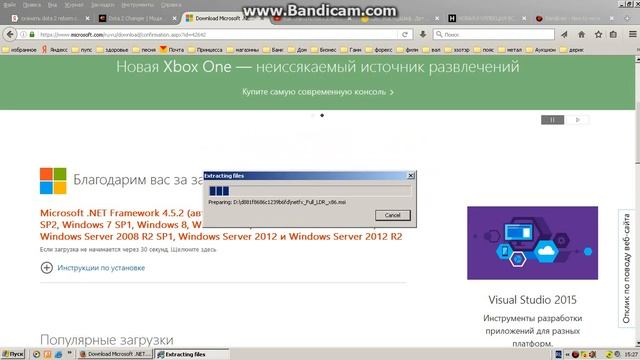Screen dimensions: 640x360
Task: Open the Firefox hamburger menu
Action: pos(632,35)
